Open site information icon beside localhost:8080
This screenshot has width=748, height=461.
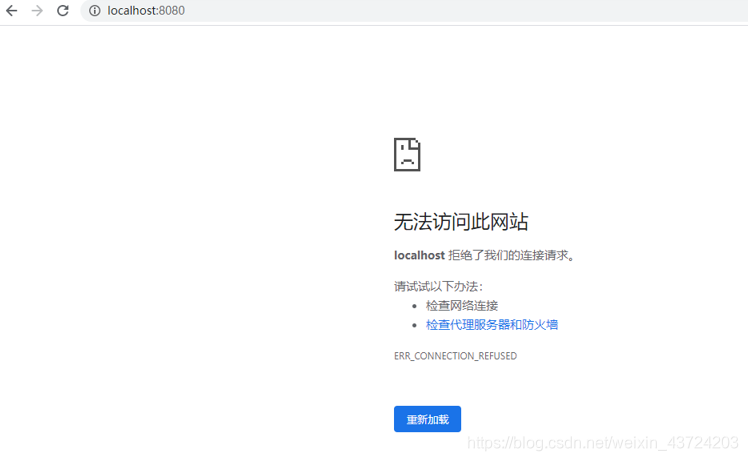click(95, 10)
